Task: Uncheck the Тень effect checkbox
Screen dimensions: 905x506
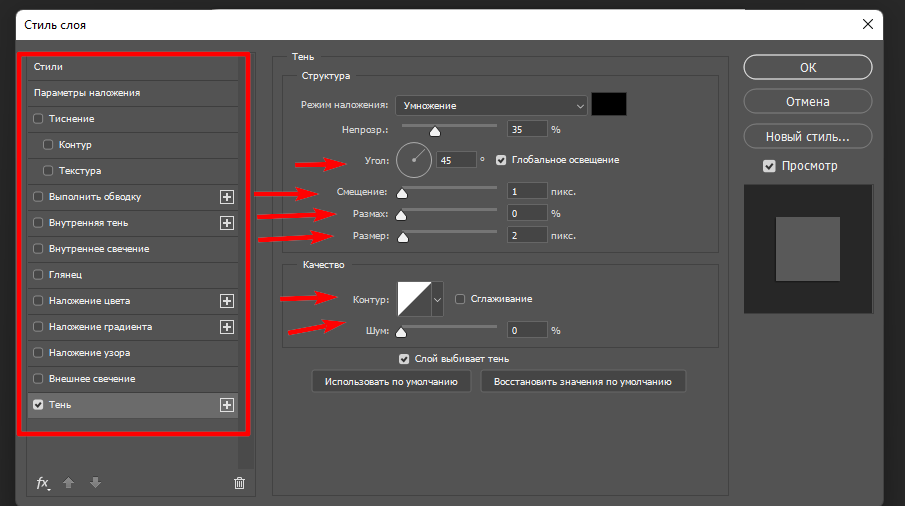Action: [x=38, y=404]
